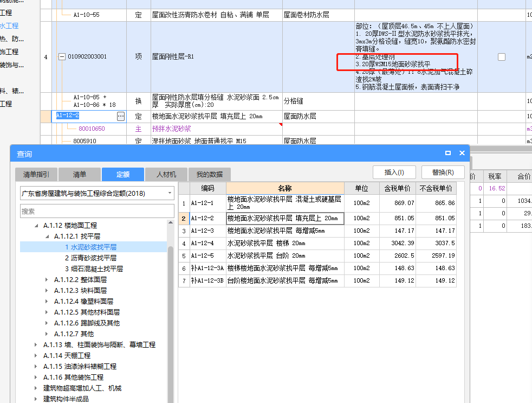
Task: Switch to the 清单 tab
Action: click(x=80, y=175)
